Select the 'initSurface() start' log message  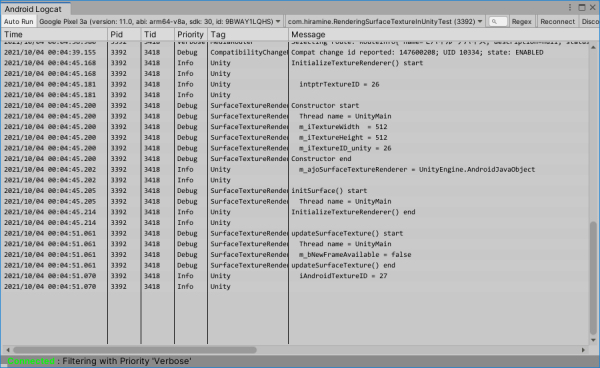(329, 191)
